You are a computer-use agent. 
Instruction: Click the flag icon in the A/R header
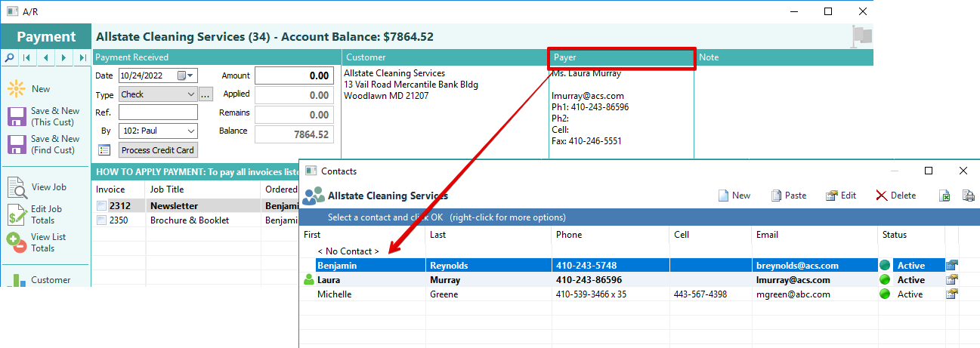coord(862,36)
